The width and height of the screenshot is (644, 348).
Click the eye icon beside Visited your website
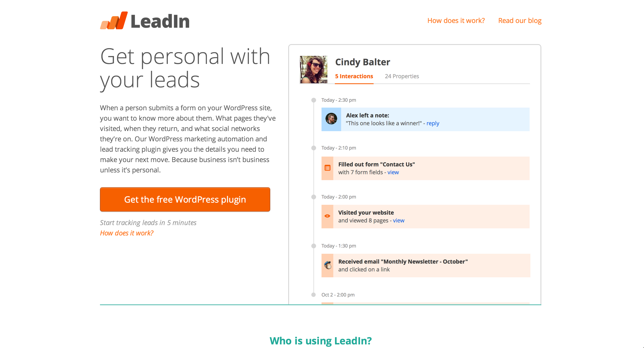[327, 216]
